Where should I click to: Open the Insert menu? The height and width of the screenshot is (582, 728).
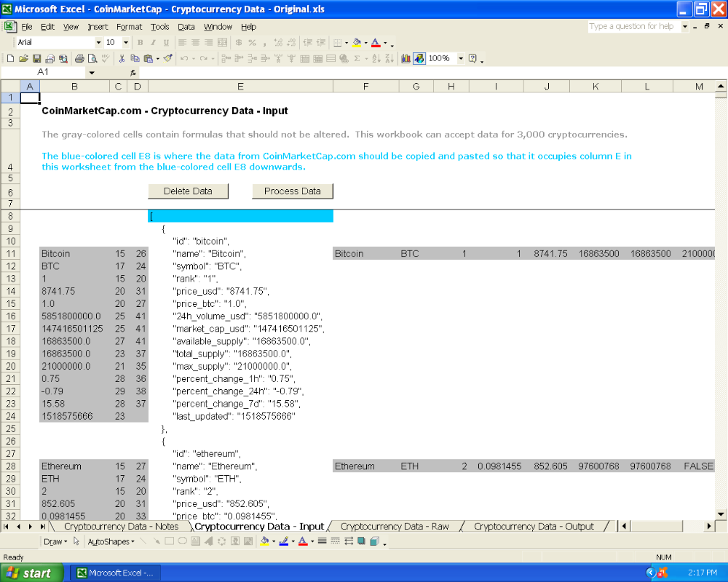[98, 27]
